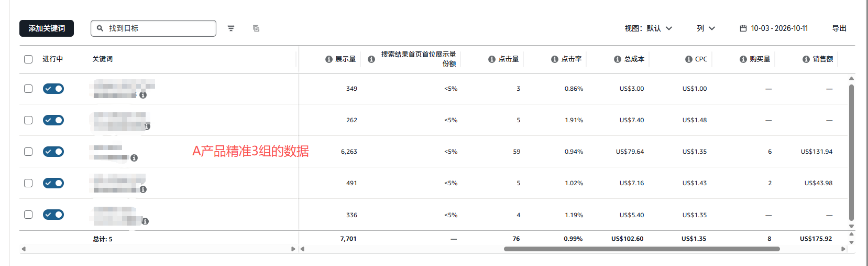Select the US$79.64 total cost cell
This screenshot has height=266, width=868.
(630, 152)
